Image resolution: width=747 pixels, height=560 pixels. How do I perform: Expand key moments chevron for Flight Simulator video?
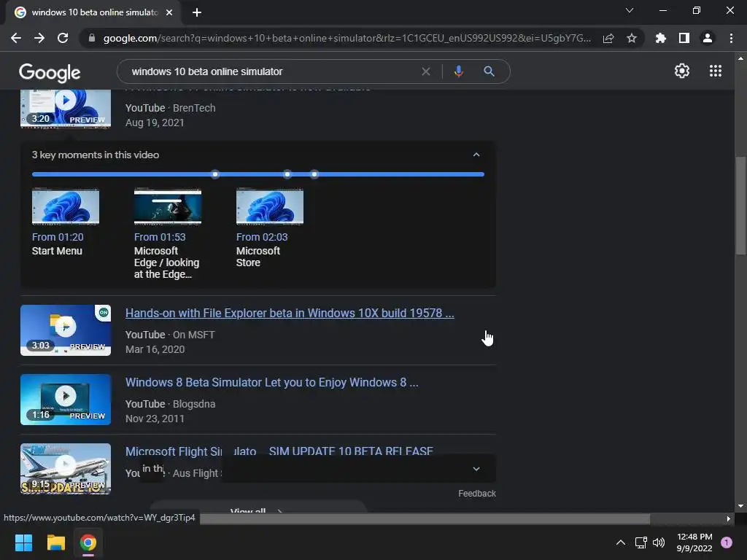click(476, 469)
